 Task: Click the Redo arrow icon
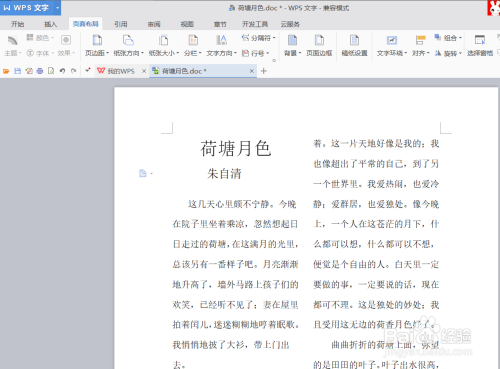pos(74,71)
